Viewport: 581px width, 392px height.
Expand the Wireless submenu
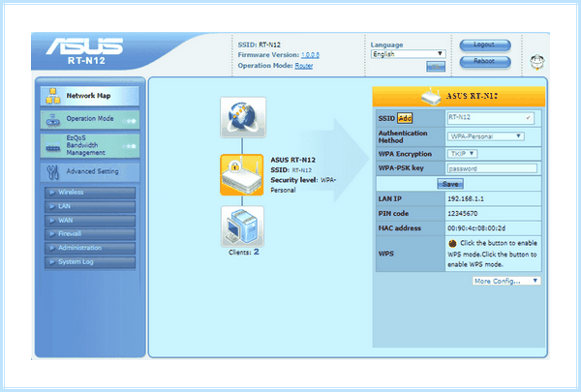pyautogui.click(x=90, y=193)
